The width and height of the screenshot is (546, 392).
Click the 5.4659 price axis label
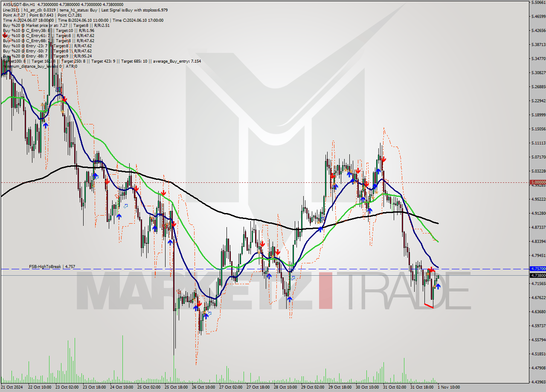(538, 17)
